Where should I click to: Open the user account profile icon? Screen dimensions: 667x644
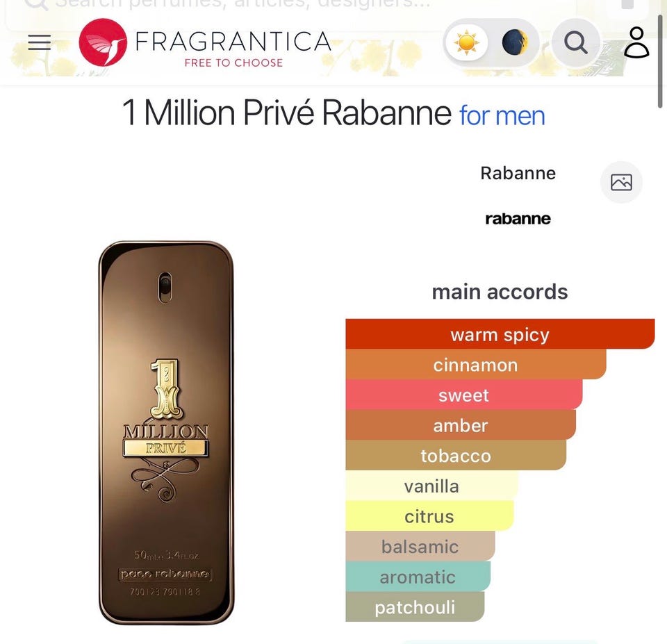(637, 42)
